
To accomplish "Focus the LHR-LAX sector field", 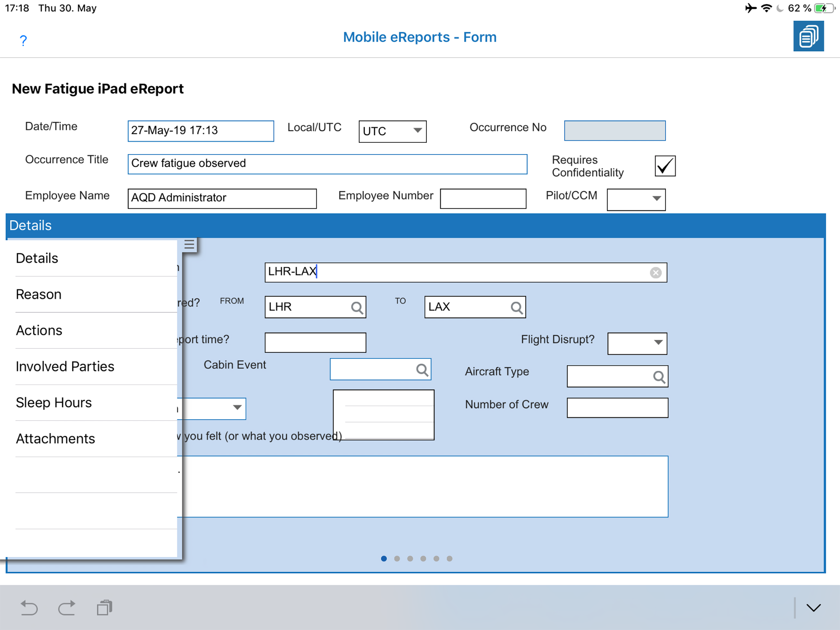I will point(466,273).
